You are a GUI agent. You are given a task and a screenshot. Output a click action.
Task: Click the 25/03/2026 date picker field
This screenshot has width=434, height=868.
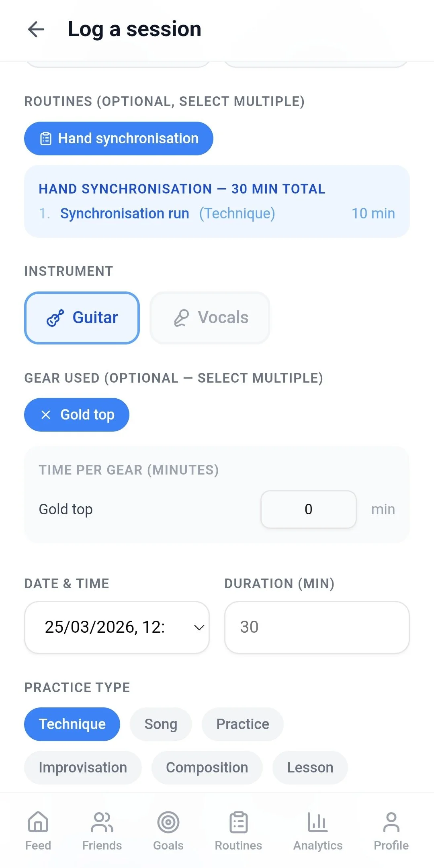(x=105, y=628)
